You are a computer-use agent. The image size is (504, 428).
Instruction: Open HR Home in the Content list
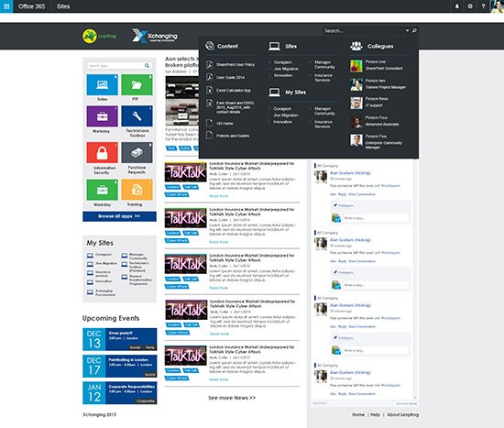coord(225,124)
